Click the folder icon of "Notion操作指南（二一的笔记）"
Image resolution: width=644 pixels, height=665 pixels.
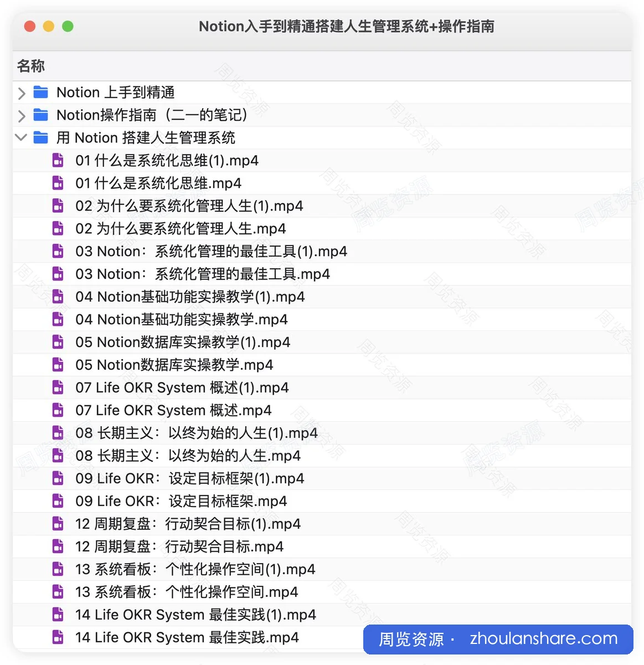[41, 115]
